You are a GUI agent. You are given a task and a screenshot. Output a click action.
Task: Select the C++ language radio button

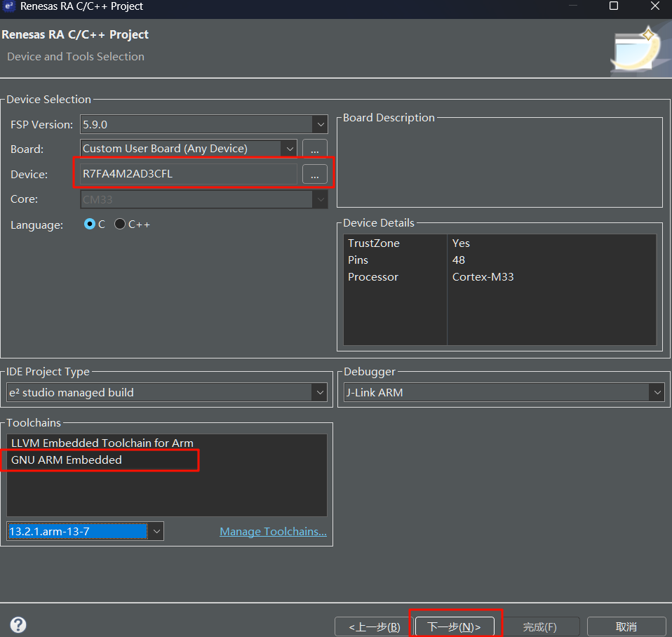click(x=120, y=224)
